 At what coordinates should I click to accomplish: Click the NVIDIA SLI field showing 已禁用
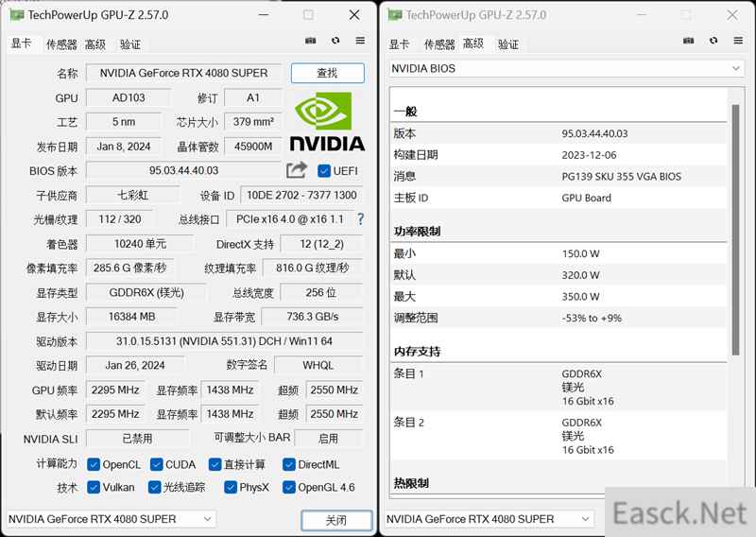tap(137, 439)
